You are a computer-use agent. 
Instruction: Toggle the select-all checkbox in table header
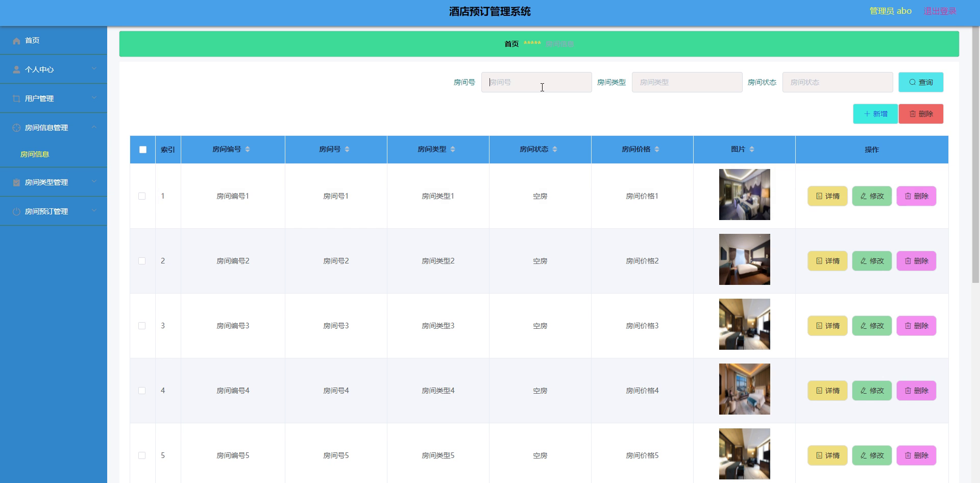pyautogui.click(x=143, y=150)
